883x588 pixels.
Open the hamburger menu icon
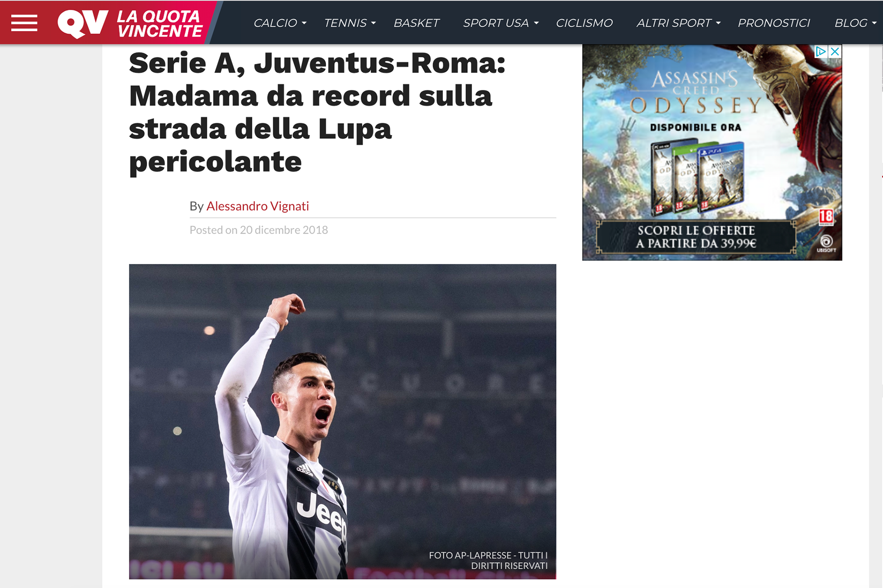tap(24, 23)
